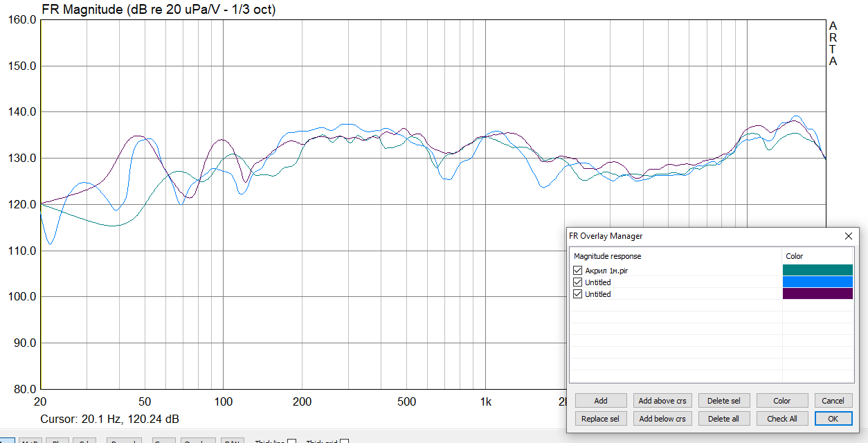Click Replace sel button
Image resolution: width=868 pixels, height=443 pixels.
pyautogui.click(x=601, y=419)
